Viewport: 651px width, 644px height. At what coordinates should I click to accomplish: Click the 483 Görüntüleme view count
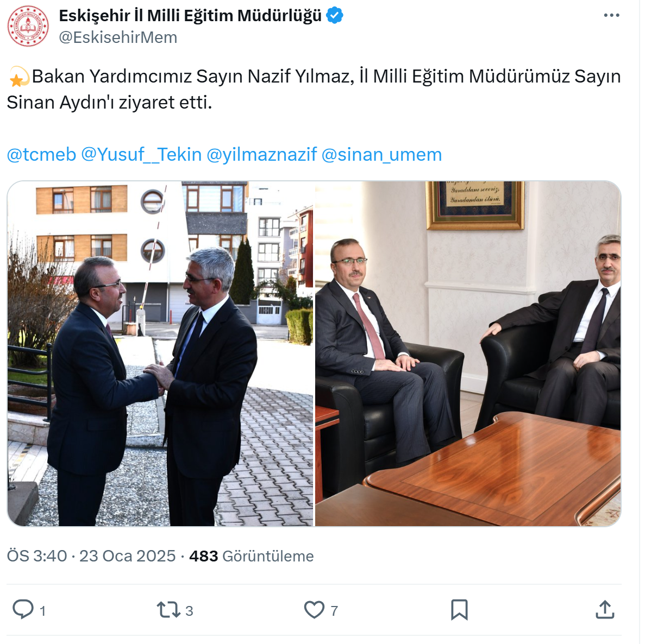pyautogui.click(x=251, y=556)
